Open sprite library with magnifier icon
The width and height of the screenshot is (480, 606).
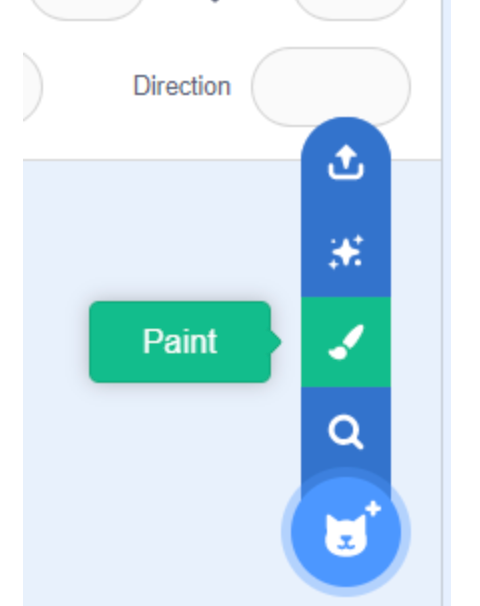point(346,432)
